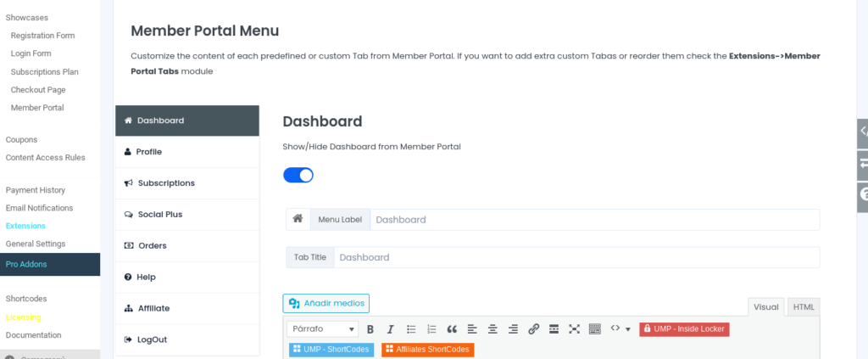Click the Menu Label input field

click(x=594, y=219)
